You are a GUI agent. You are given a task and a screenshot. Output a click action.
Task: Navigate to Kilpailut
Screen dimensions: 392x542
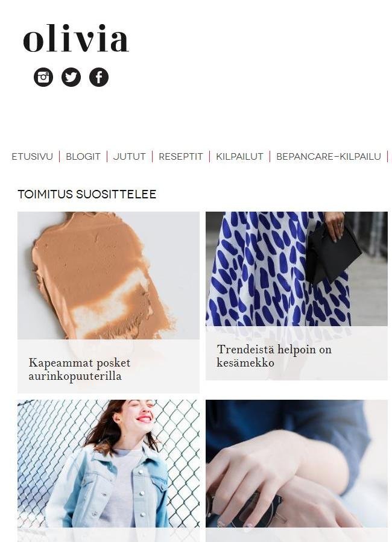pyautogui.click(x=239, y=157)
